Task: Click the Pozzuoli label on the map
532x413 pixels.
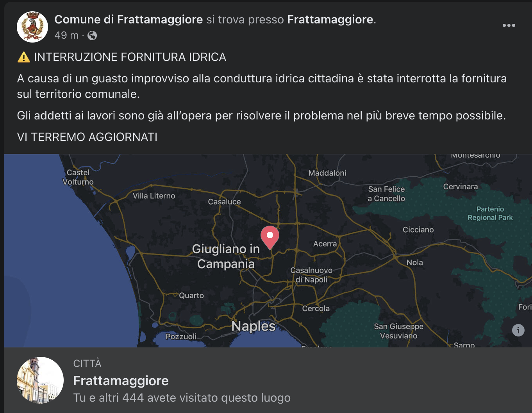Action: pos(181,336)
